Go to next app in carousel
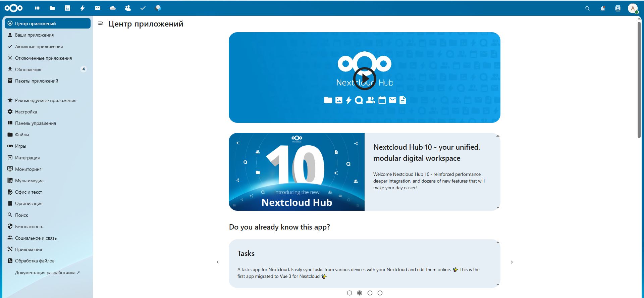 coord(512,262)
